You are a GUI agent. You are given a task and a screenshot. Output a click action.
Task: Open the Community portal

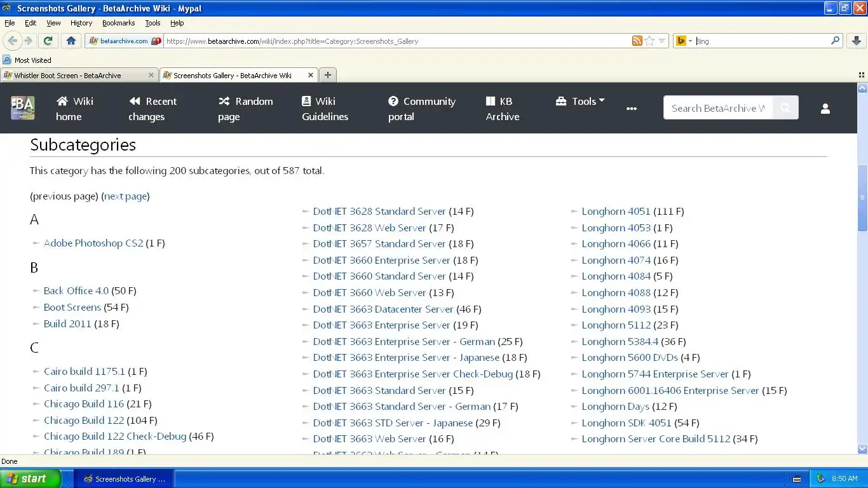click(x=422, y=109)
